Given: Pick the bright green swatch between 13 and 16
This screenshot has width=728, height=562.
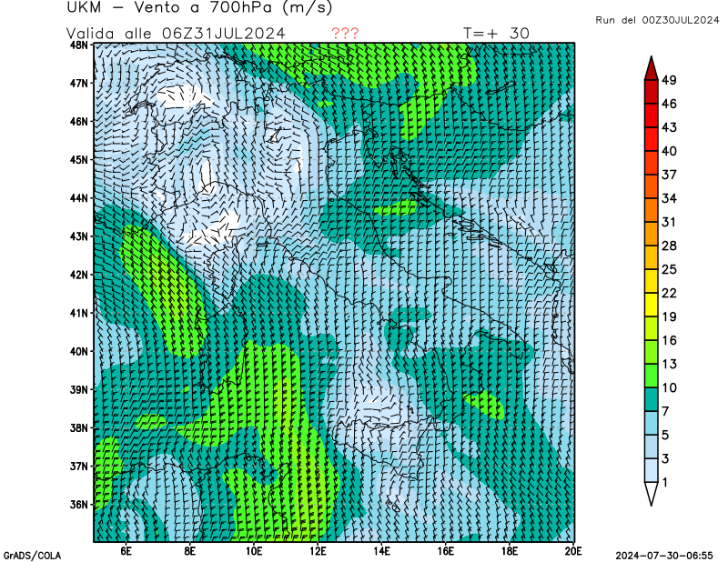Looking at the screenshot, I should click(x=651, y=352).
